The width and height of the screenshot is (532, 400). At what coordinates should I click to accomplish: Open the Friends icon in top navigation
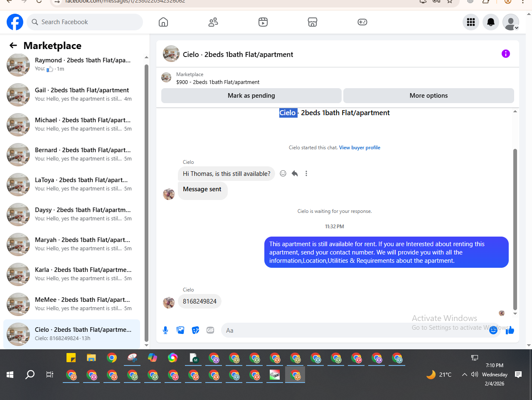(x=213, y=22)
